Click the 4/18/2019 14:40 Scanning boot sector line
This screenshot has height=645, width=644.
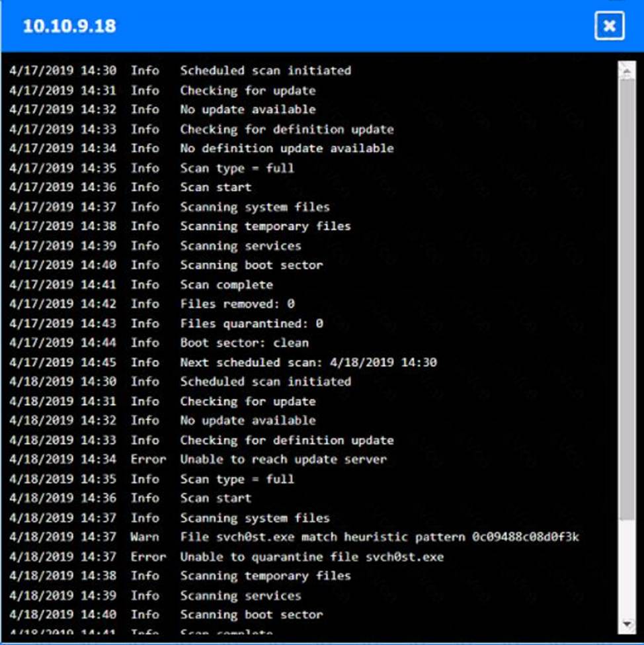pos(166,615)
